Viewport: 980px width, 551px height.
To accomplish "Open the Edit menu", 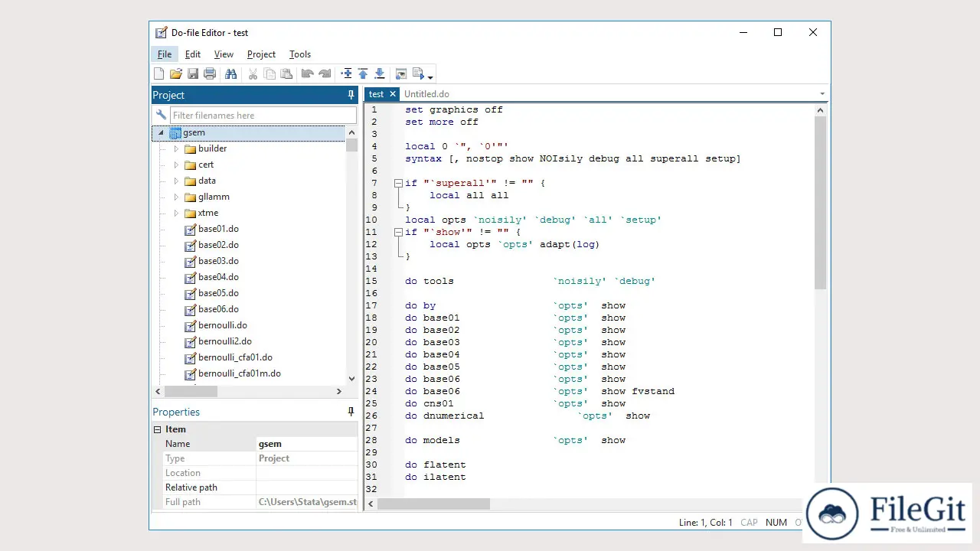I will (193, 54).
